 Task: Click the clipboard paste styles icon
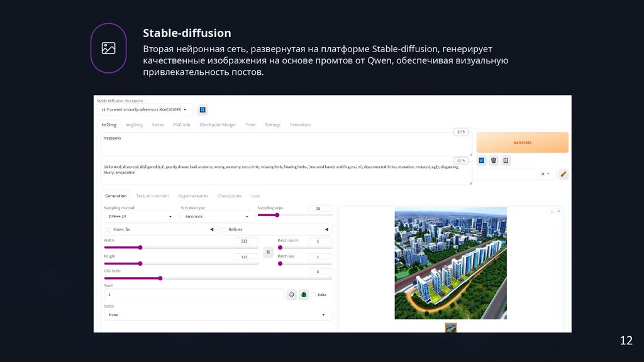click(506, 160)
